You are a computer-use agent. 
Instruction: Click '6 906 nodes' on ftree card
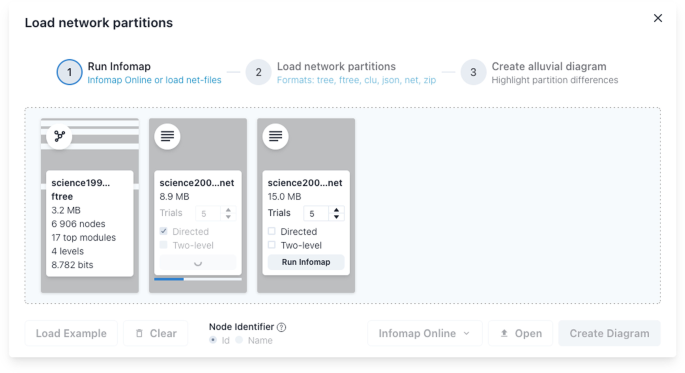(x=78, y=224)
